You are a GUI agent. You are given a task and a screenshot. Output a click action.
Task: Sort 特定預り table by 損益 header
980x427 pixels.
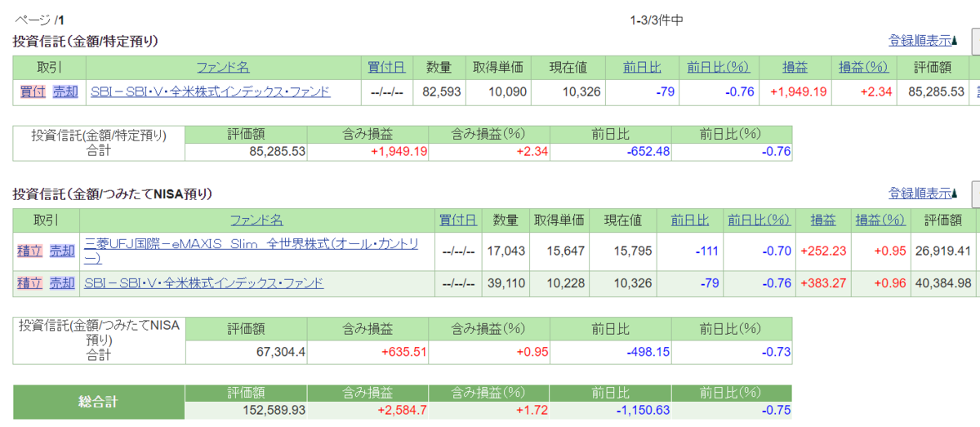pyautogui.click(x=796, y=68)
